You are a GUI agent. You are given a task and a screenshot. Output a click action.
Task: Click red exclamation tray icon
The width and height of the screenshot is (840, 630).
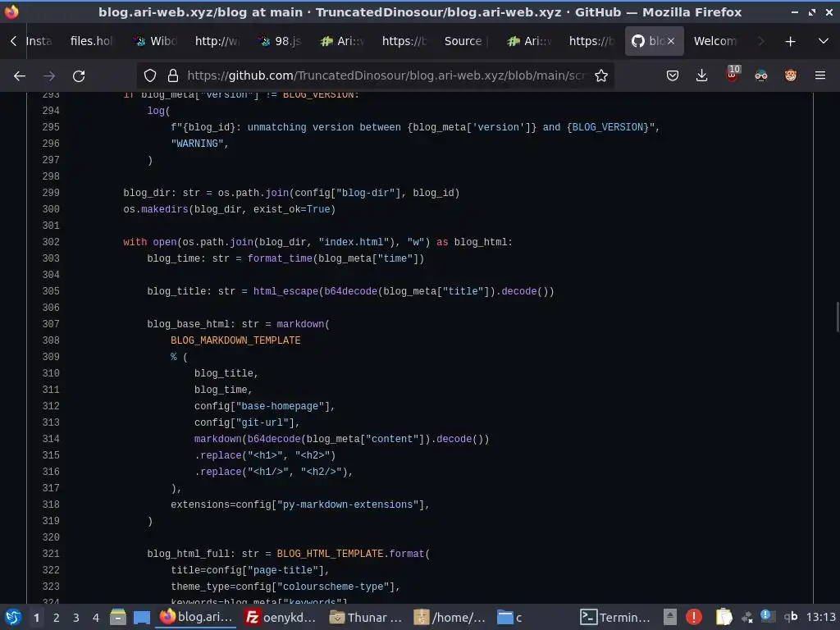point(694,618)
